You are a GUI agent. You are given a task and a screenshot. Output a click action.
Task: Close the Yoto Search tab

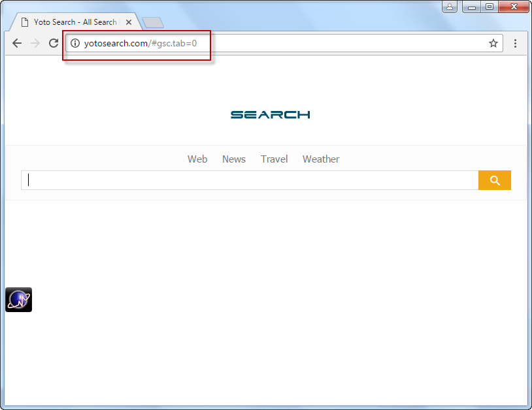click(129, 22)
